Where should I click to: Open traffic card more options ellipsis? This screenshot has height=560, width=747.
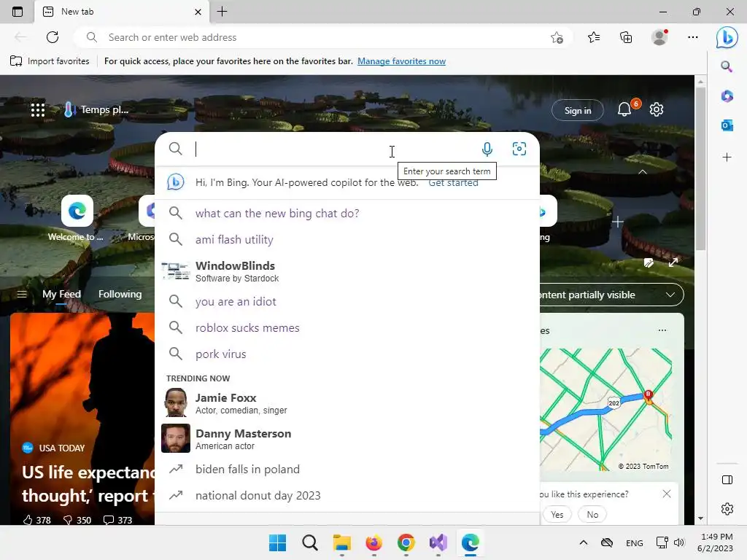point(662,330)
